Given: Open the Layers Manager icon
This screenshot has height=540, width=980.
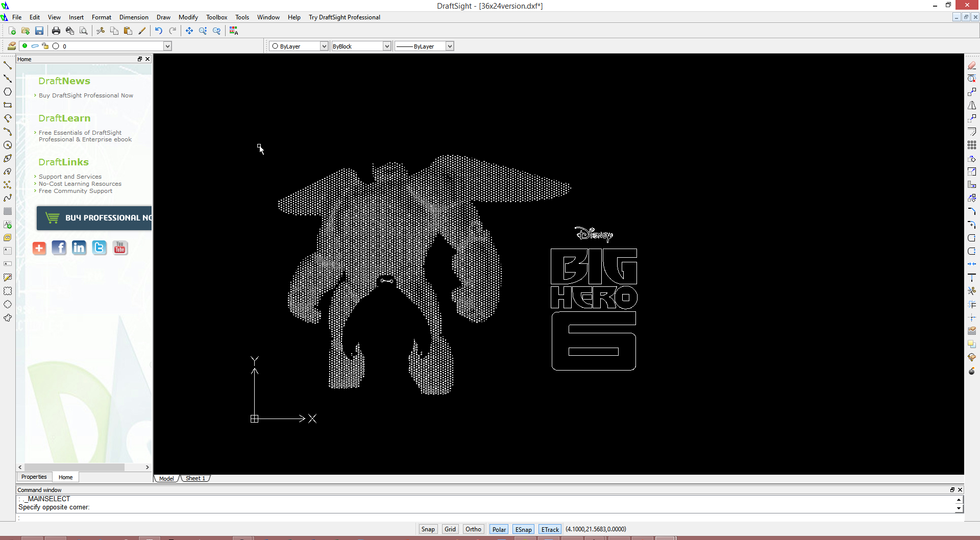Looking at the screenshot, I should (12, 46).
